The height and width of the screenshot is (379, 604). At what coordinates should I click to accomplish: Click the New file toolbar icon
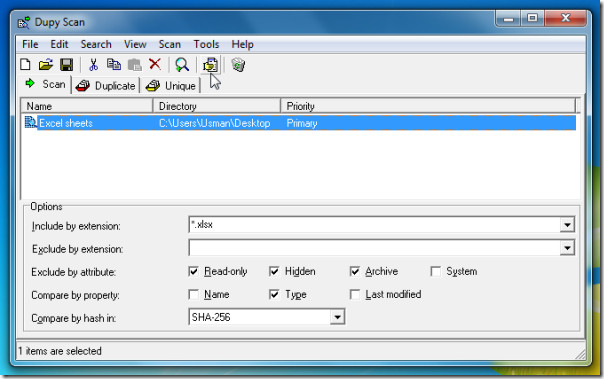[x=25, y=64]
